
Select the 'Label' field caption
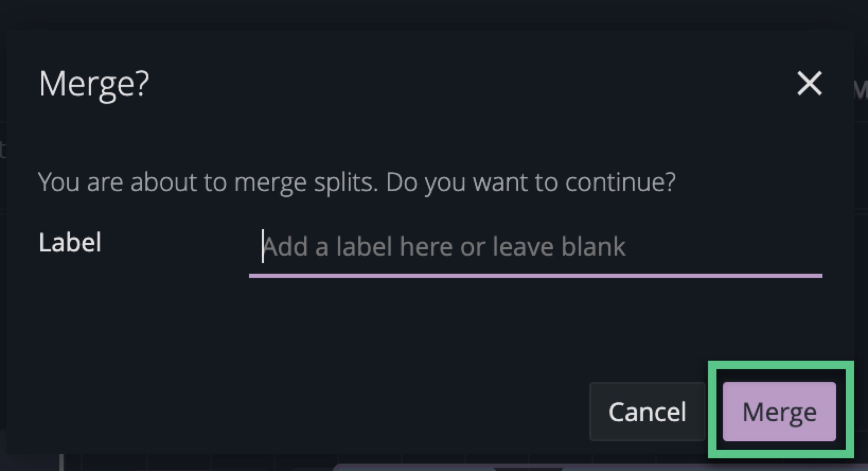click(x=70, y=243)
